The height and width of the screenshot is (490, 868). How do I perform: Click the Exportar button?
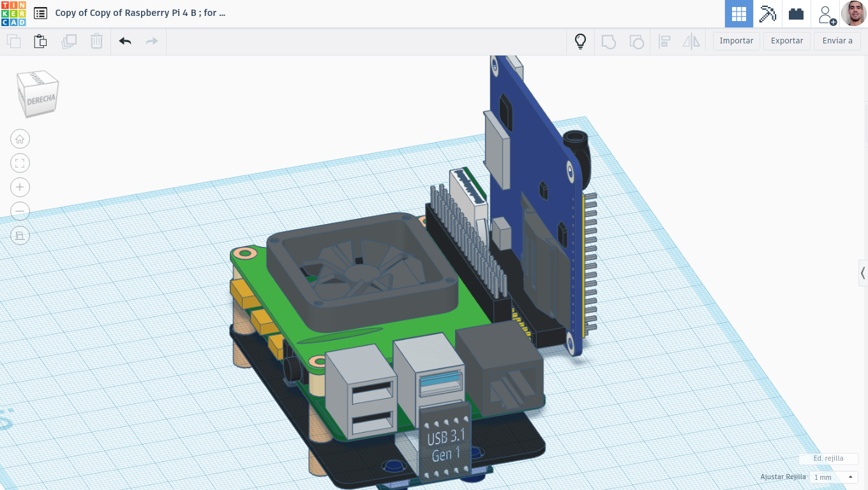[787, 41]
